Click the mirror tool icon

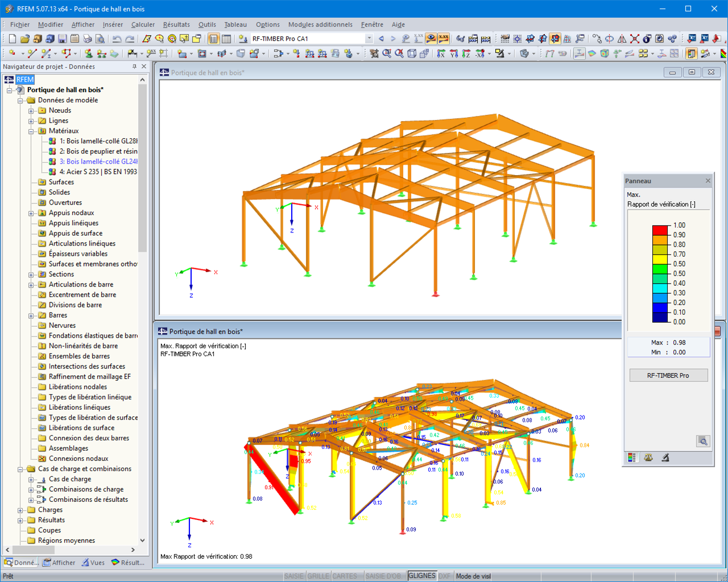coord(622,39)
